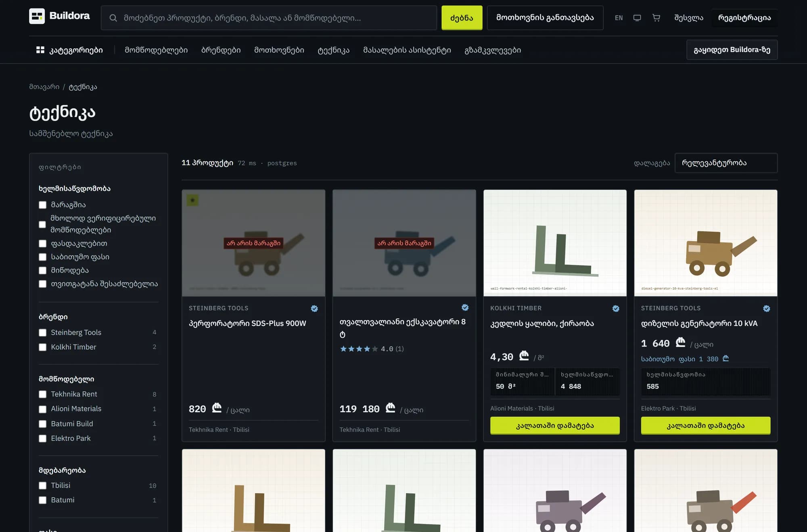The image size is (807, 532).
Task: Enable the Steinberg Tools brand filter
Action: coord(42,333)
